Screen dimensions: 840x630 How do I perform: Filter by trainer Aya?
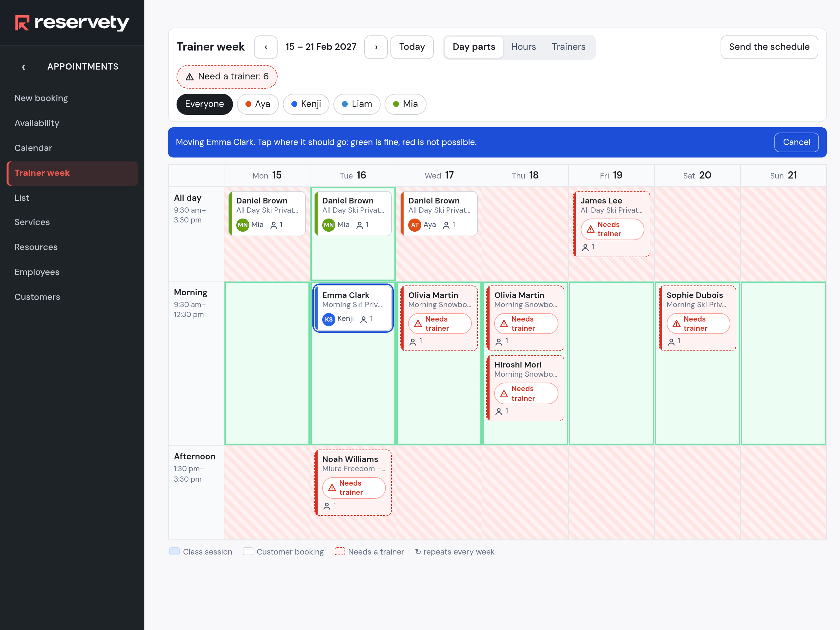[x=258, y=104]
